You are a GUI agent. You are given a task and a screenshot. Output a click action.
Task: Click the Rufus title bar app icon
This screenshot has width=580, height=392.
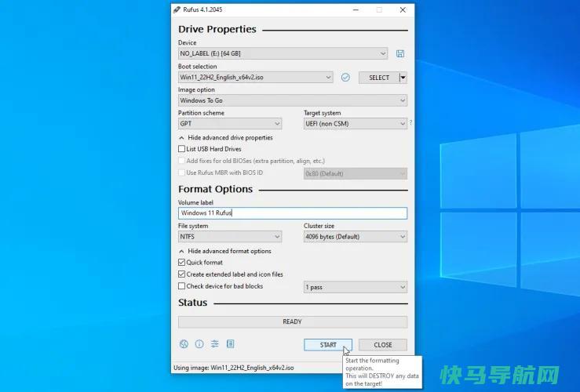[177, 9]
